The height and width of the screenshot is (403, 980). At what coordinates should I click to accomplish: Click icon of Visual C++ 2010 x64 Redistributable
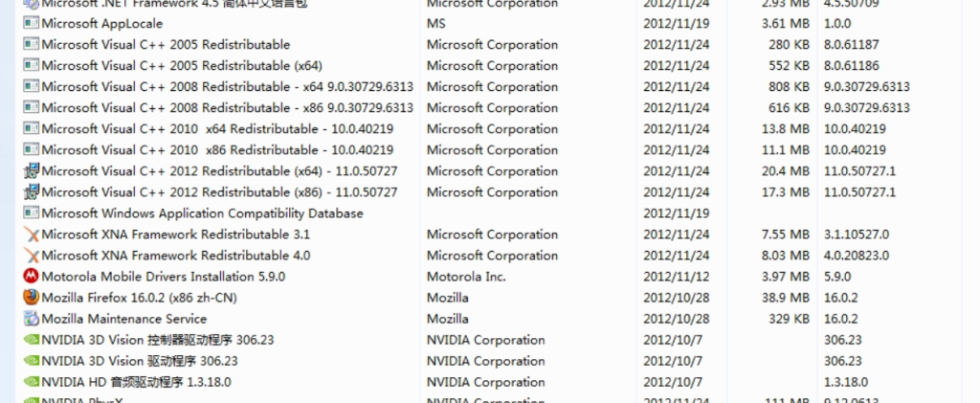[x=31, y=128]
